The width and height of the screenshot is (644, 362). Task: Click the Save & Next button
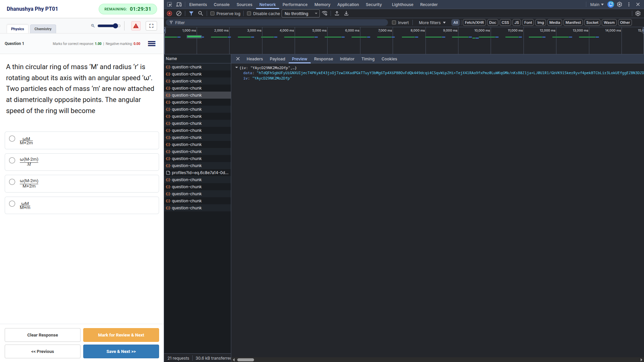pos(121,351)
